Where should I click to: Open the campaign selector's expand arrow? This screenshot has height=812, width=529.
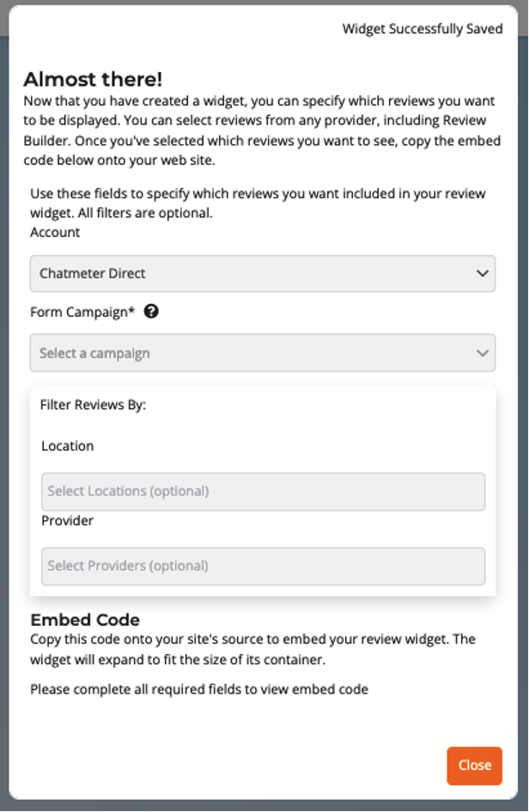[x=483, y=353]
